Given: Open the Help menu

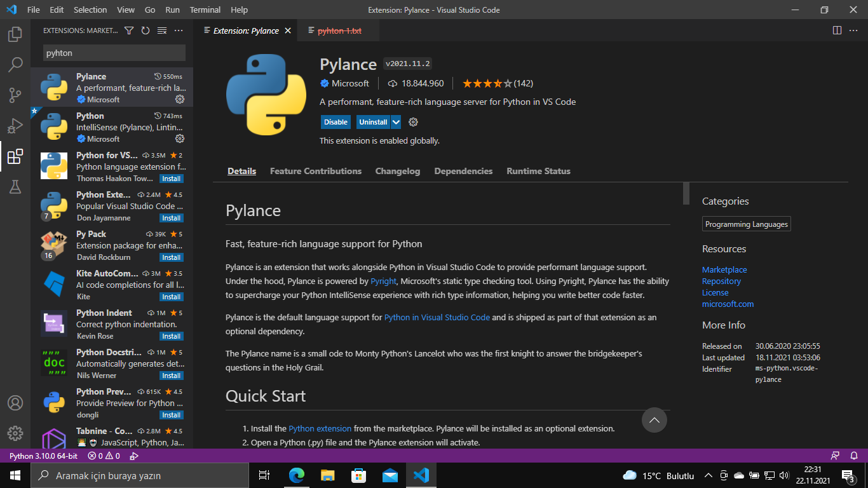Looking at the screenshot, I should click(x=240, y=10).
